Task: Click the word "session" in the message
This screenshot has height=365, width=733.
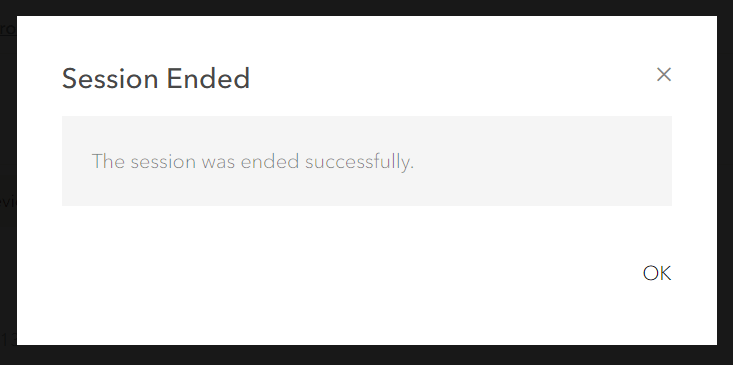Action: [163, 162]
